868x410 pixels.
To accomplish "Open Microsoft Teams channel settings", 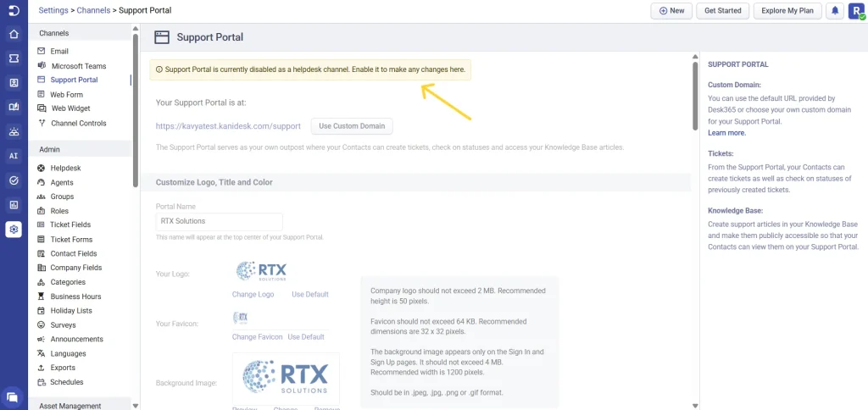I will pos(78,66).
